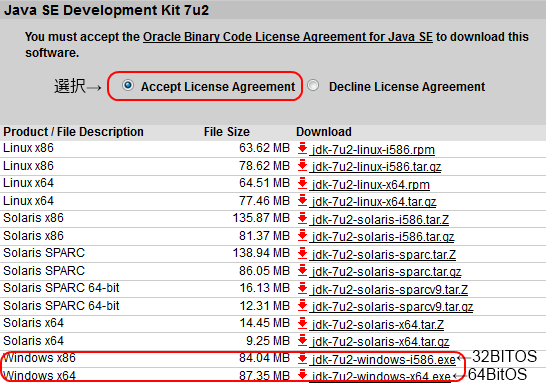Image resolution: width=546 pixels, height=383 pixels.
Task: Open the jdk-7u2-solaris-x64.tar.Z link
Action: [378, 325]
